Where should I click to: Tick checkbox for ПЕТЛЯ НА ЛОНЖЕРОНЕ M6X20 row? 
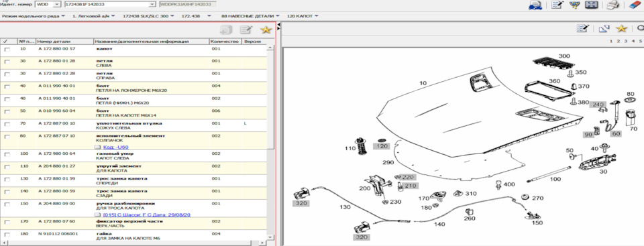7,87
